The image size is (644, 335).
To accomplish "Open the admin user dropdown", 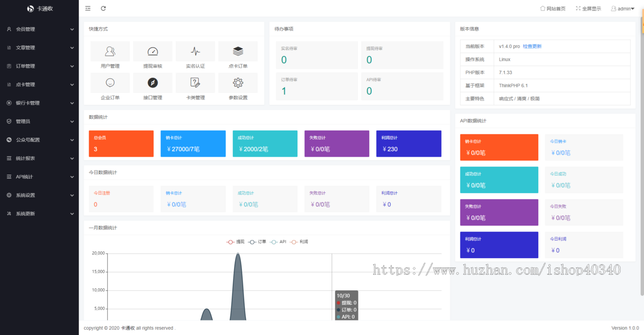I will [623, 9].
